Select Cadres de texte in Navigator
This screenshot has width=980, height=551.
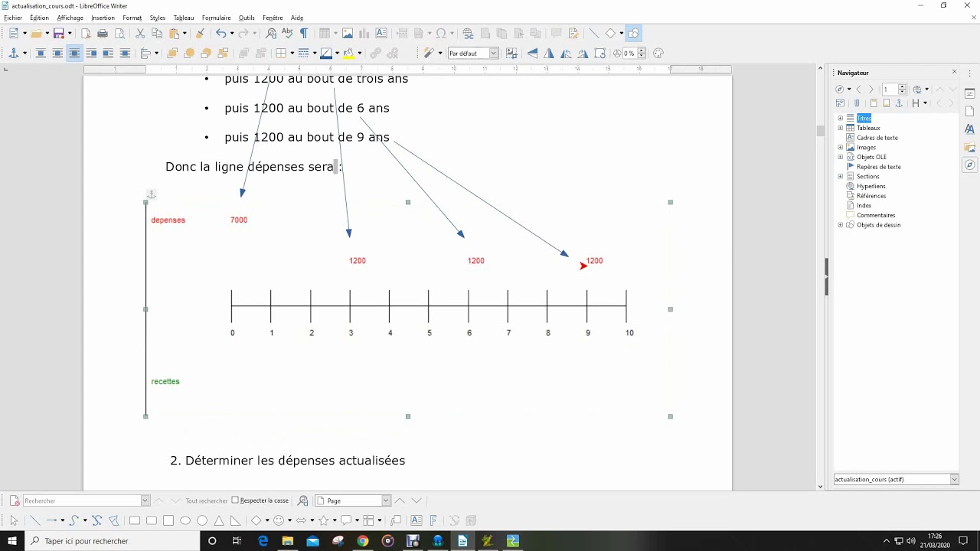click(877, 138)
